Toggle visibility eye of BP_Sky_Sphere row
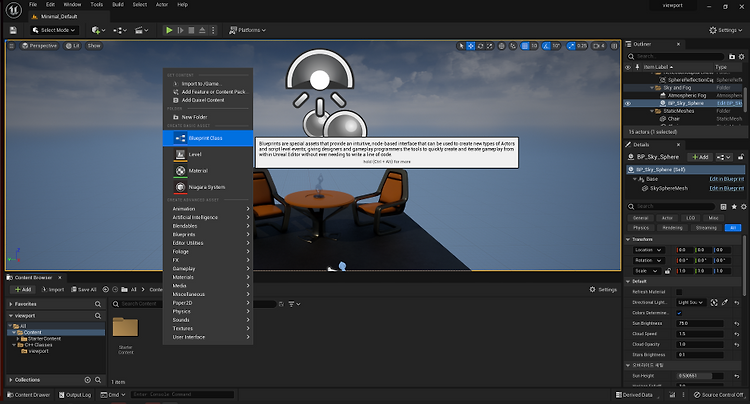Screen dimensions: 750x404 pyautogui.click(x=628, y=103)
